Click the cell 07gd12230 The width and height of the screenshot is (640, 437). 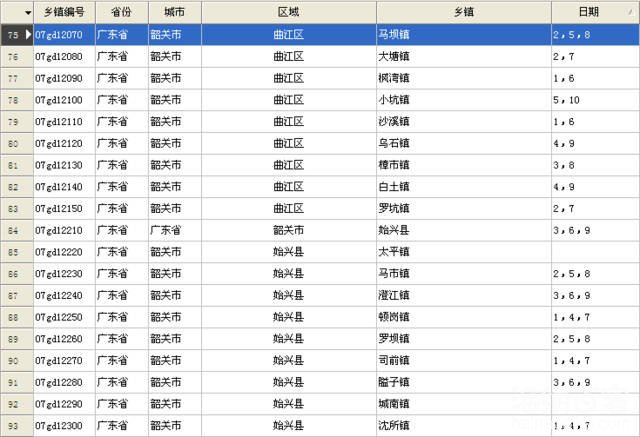click(x=64, y=274)
